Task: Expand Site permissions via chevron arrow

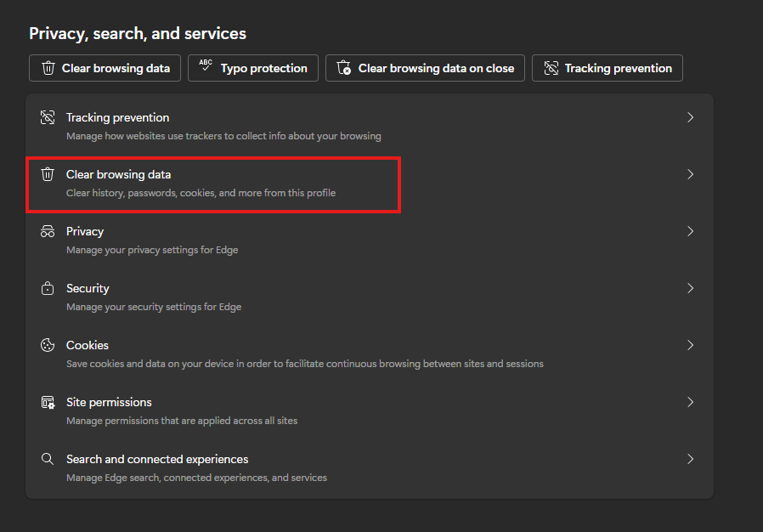Action: pos(690,402)
